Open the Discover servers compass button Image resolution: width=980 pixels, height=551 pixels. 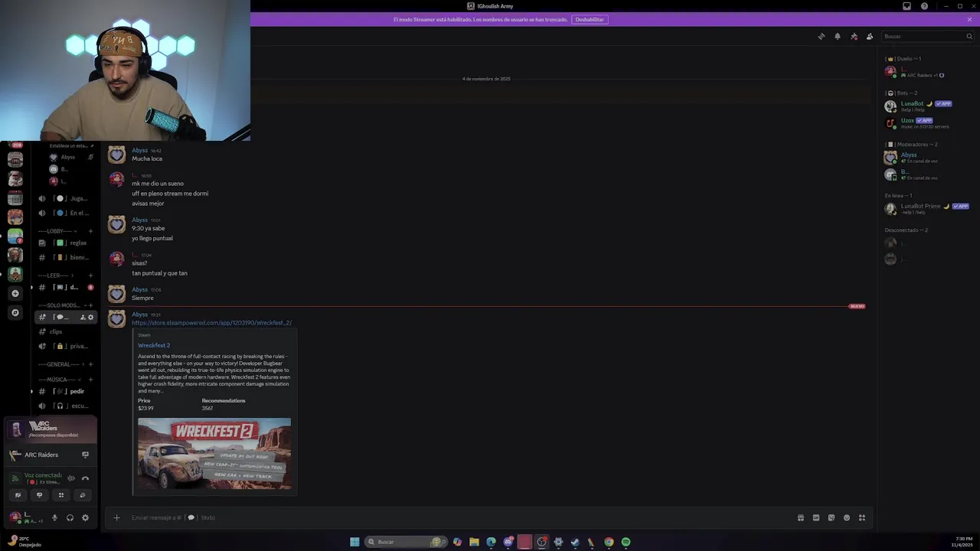(x=15, y=312)
